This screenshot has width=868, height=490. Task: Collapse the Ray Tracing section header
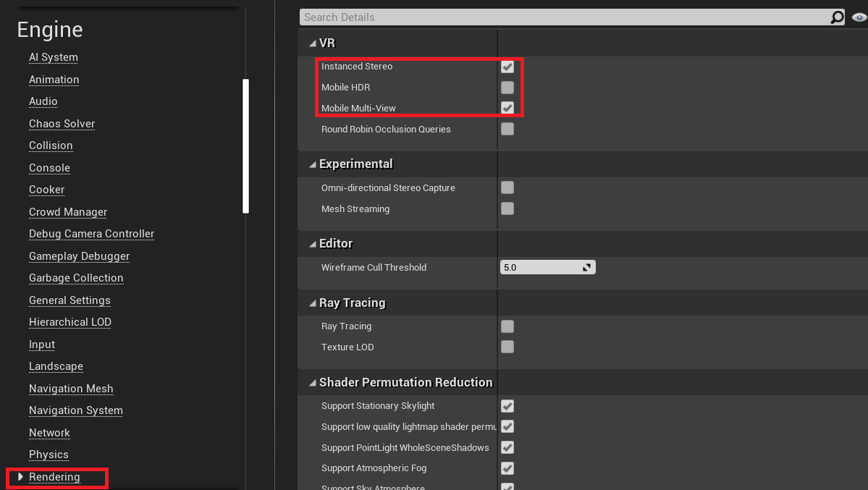[x=312, y=303]
